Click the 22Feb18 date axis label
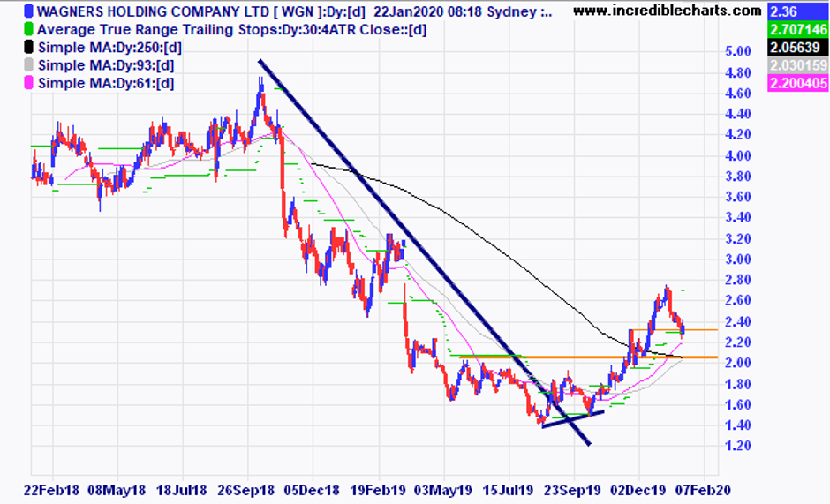830x504 pixels. click(51, 490)
